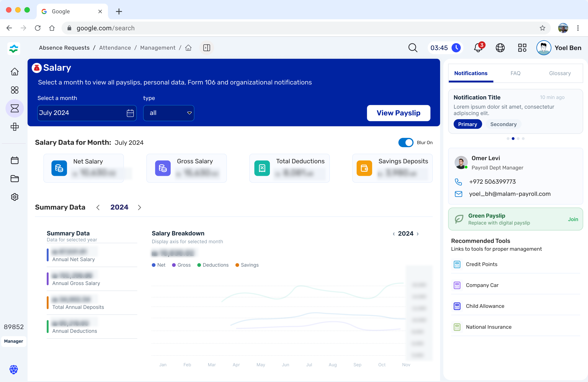Click the mail envelope icon

(x=458, y=194)
